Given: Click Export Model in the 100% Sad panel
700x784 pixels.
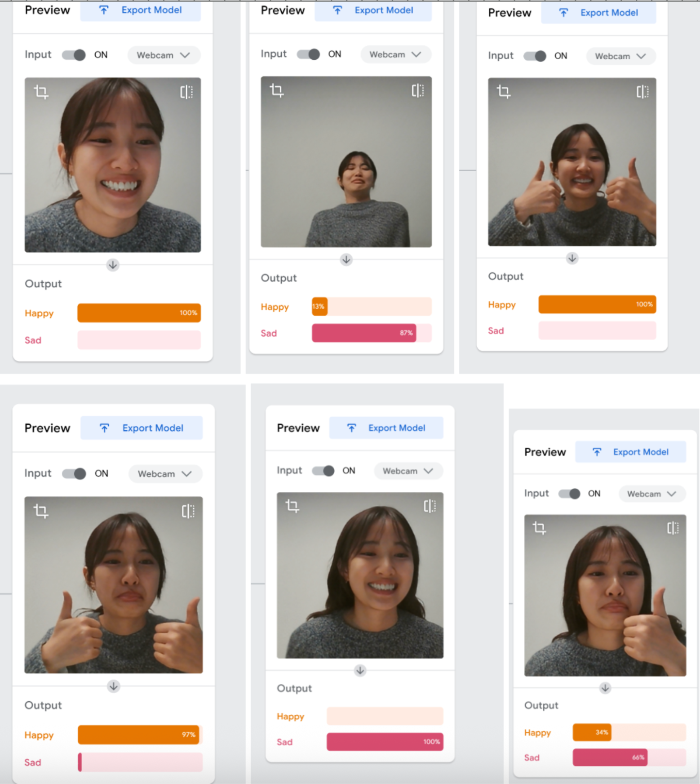Looking at the screenshot, I should tap(386, 428).
